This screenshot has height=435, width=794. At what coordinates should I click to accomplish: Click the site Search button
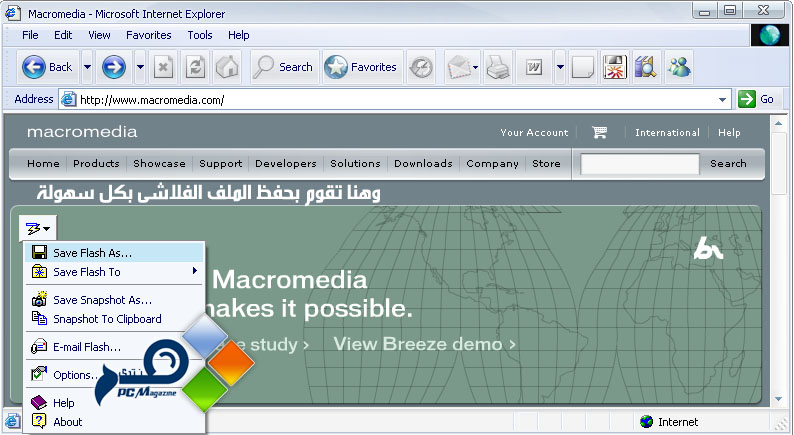tap(728, 164)
